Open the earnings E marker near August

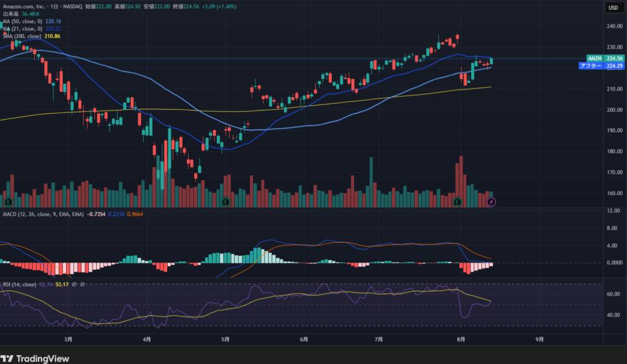(x=457, y=202)
